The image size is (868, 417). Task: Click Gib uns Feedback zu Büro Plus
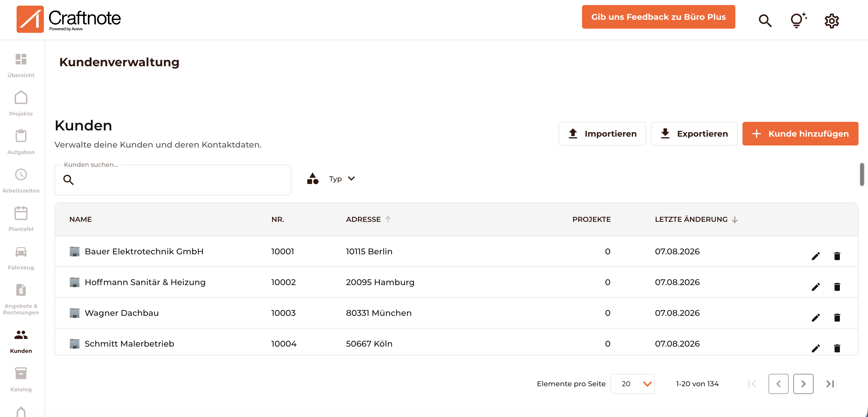(658, 17)
